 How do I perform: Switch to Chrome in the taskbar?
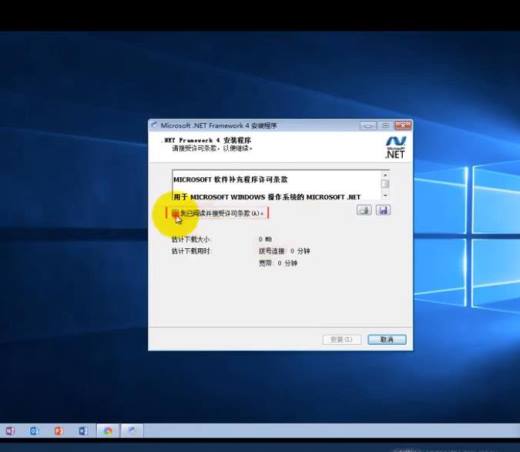(x=108, y=431)
